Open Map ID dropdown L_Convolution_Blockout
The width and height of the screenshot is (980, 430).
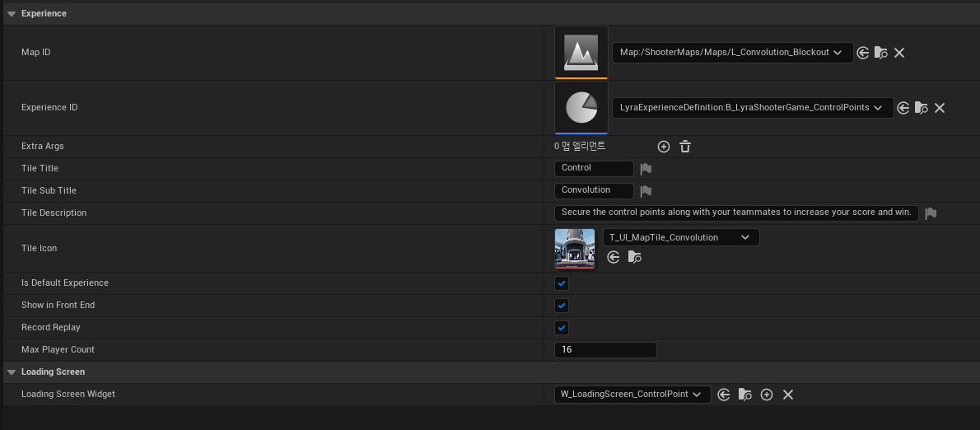(732, 53)
